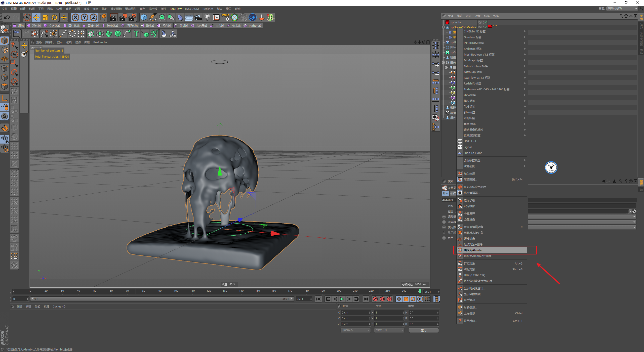Click the home icon in object manager header

click(626, 16)
